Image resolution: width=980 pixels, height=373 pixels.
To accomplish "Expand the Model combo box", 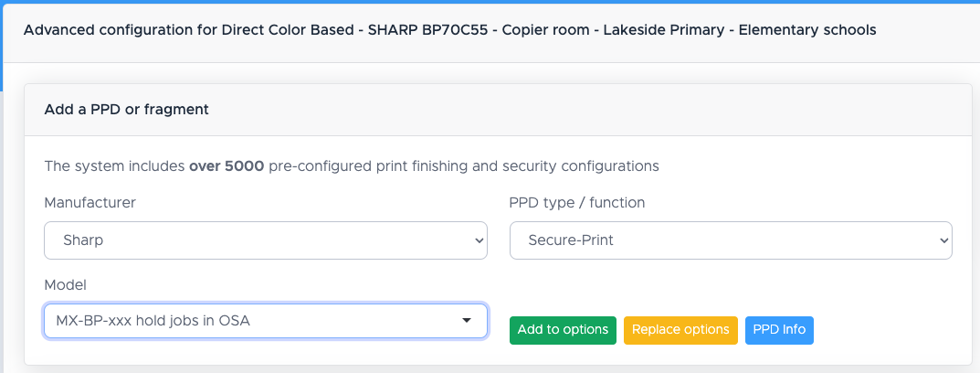I will tap(265, 321).
